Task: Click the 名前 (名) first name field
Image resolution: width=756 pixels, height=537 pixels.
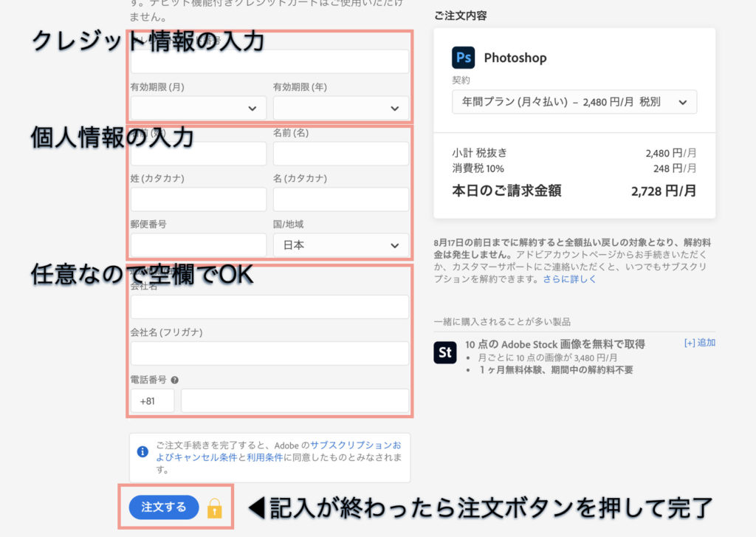Action: (x=341, y=154)
